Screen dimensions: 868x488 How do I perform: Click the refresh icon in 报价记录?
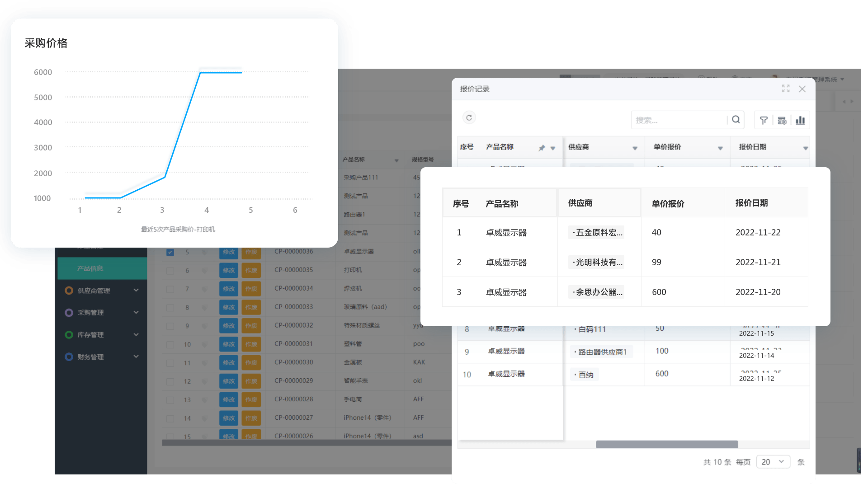[469, 117]
